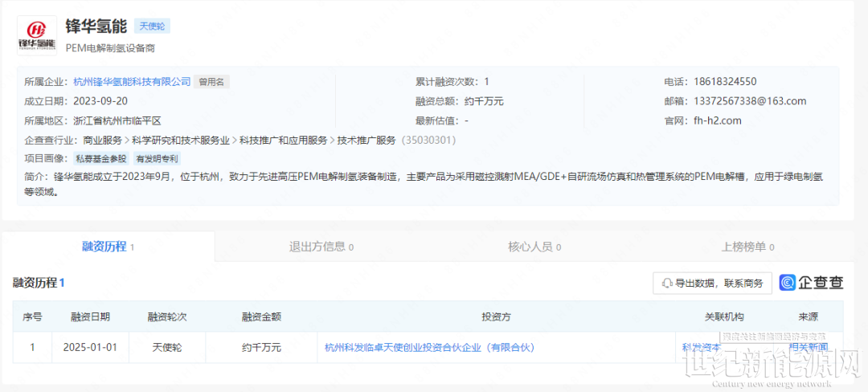Click 导出数据，联系商务 button
Screen dimensions: 868x392
coord(712,283)
